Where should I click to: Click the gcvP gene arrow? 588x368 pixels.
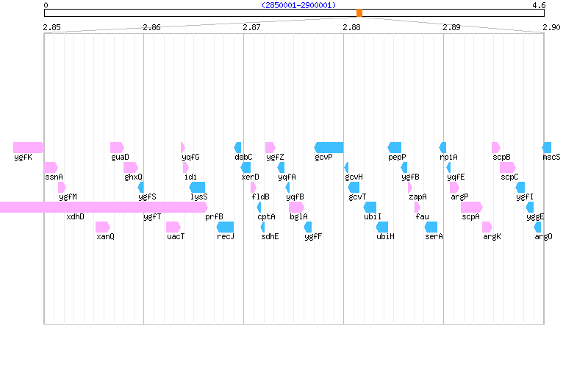pyautogui.click(x=329, y=147)
